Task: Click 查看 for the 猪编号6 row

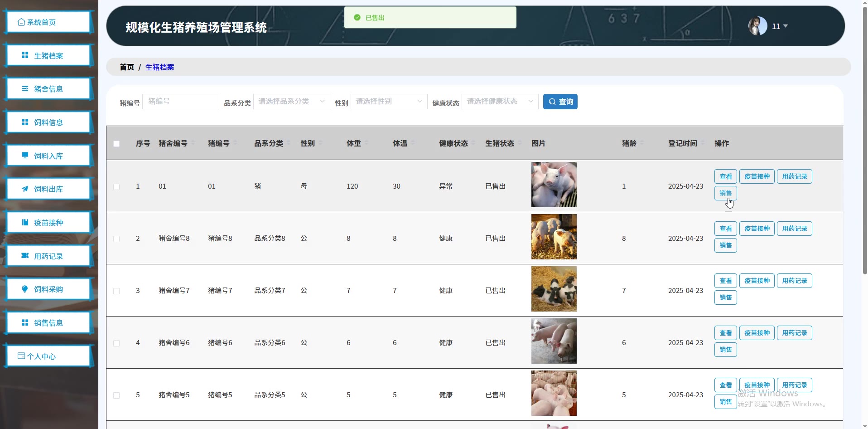Action: pyautogui.click(x=726, y=333)
